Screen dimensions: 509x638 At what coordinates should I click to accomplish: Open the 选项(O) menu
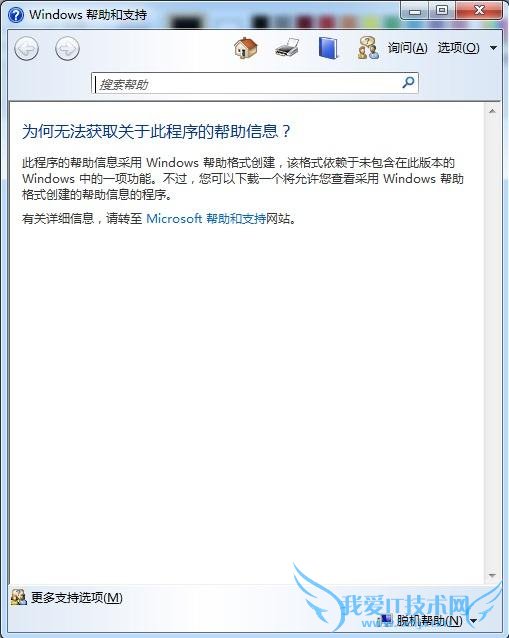[x=459, y=48]
